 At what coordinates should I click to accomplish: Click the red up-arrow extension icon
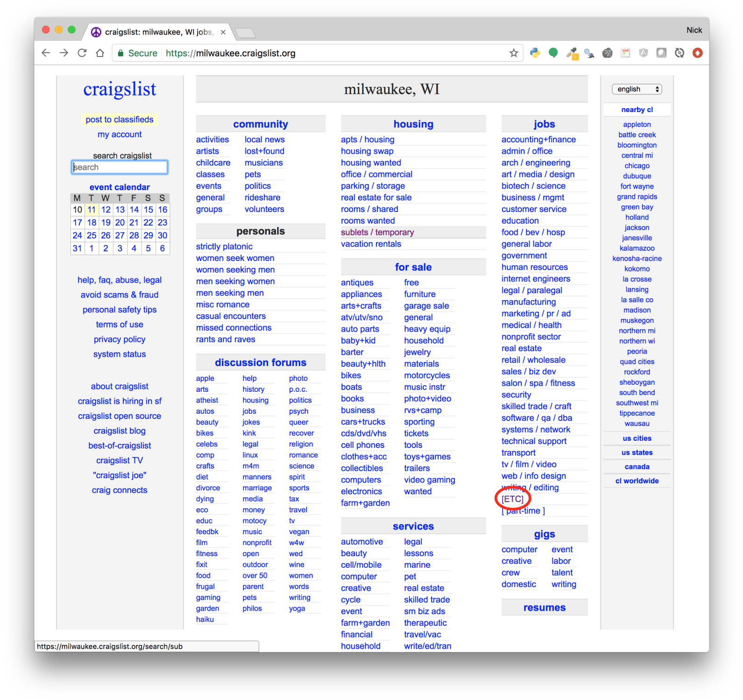click(697, 53)
